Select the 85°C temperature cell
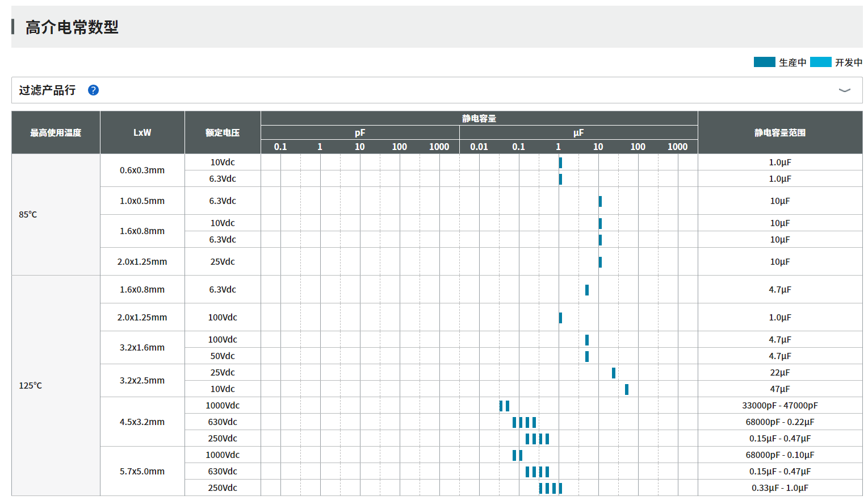The width and height of the screenshot is (868, 504). (x=28, y=214)
